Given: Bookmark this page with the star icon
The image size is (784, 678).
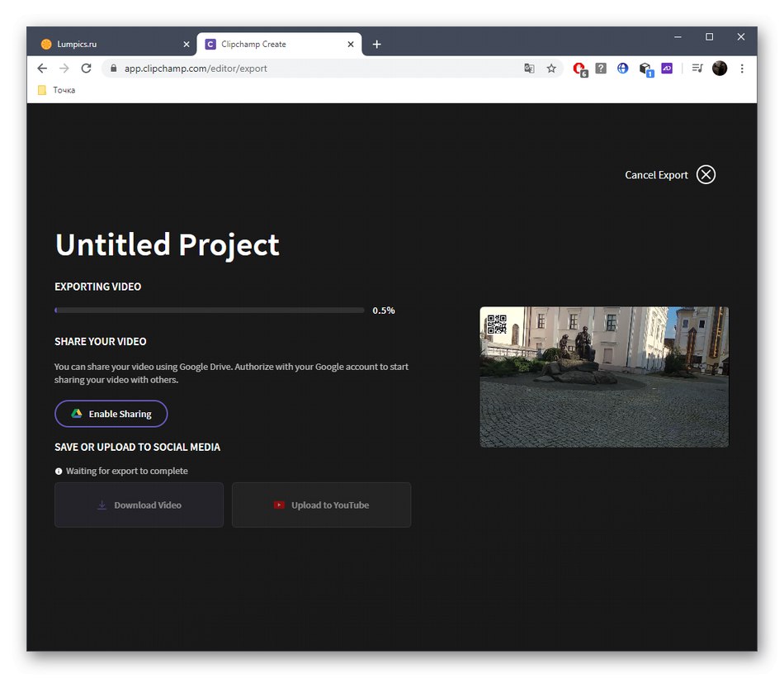Looking at the screenshot, I should click(x=551, y=68).
